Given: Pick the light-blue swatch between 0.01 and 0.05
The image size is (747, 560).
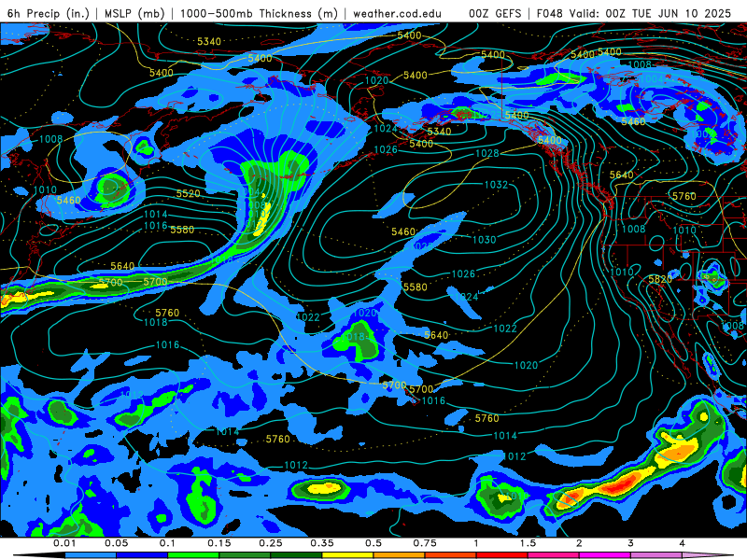Looking at the screenshot, I should (91, 555).
